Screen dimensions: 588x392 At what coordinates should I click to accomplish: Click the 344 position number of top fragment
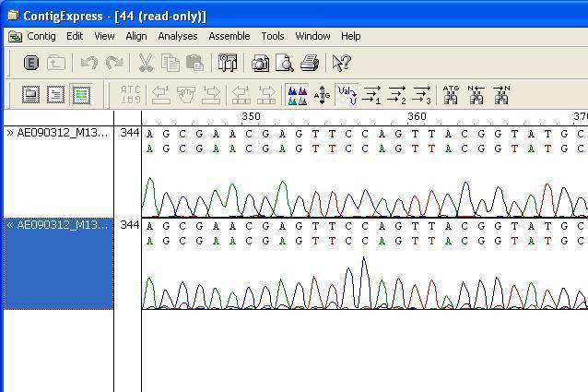pos(130,133)
